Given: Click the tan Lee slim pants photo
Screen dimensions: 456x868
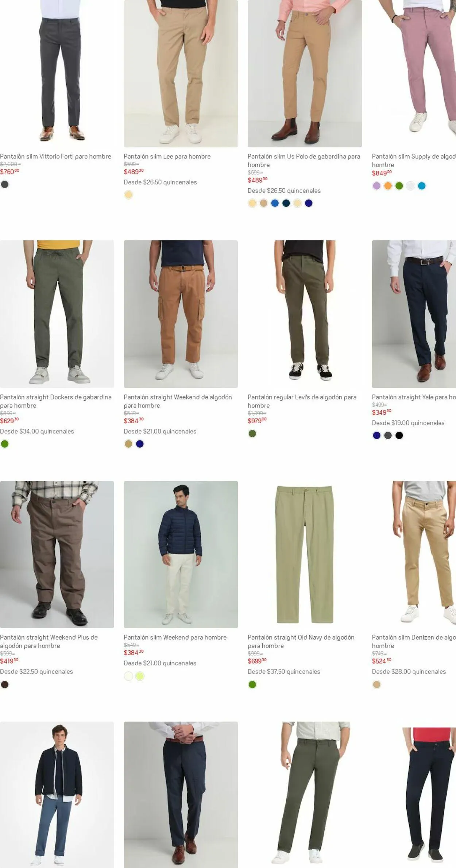Looking at the screenshot, I should point(181,73).
